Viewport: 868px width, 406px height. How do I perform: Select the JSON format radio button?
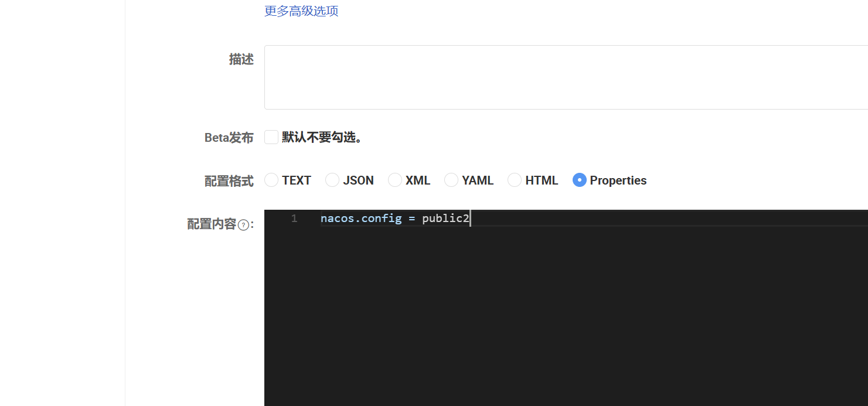coord(332,180)
